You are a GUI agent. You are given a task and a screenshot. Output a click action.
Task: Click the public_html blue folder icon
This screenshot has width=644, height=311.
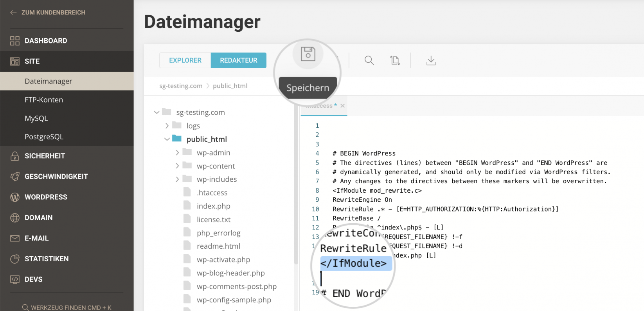tap(177, 138)
